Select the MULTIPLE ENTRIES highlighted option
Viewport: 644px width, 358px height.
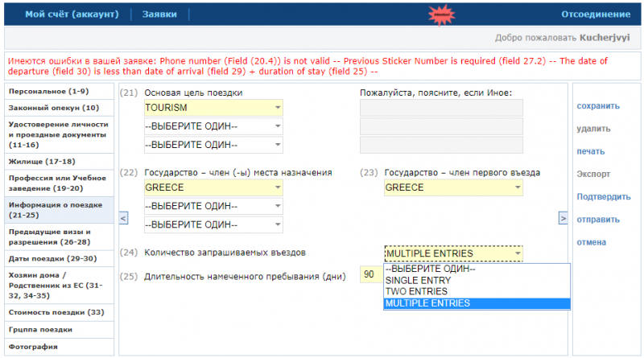coord(427,303)
